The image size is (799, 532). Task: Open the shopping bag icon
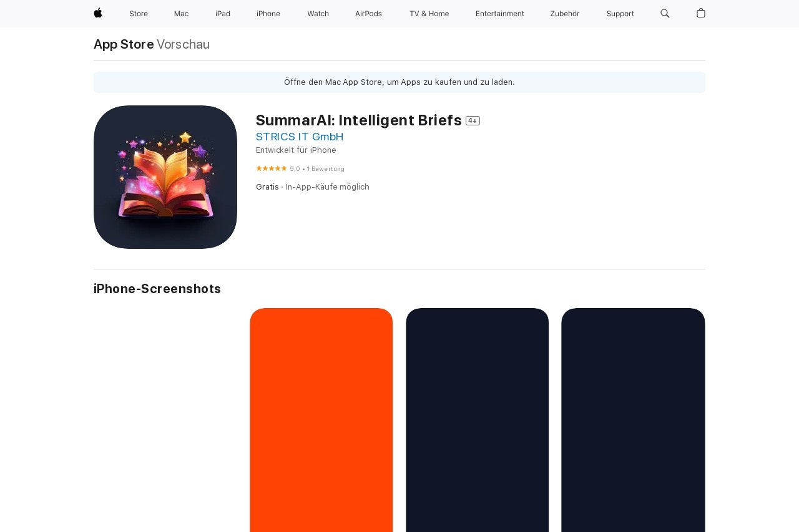(701, 13)
